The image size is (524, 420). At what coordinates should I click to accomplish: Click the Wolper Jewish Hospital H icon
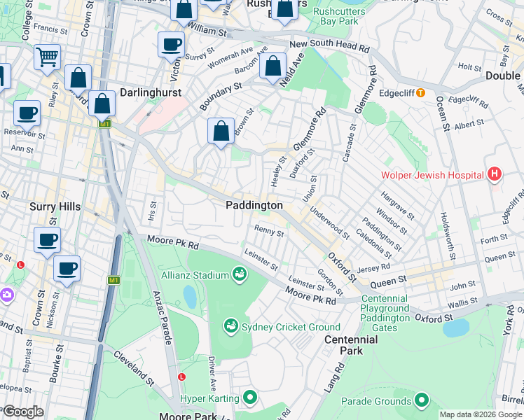(x=495, y=174)
